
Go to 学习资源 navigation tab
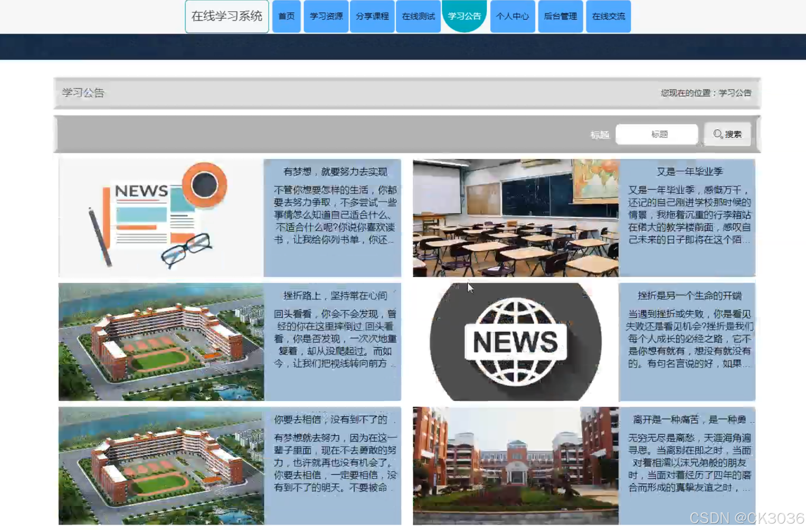(326, 16)
